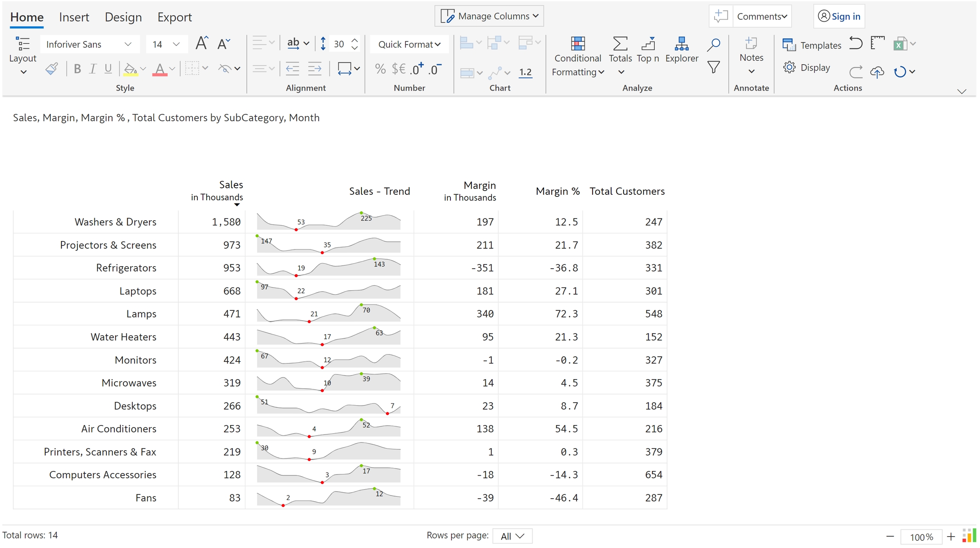This screenshot has height=548, width=980.
Task: Open the Inforiver Sans font dropdown
Action: (x=89, y=44)
